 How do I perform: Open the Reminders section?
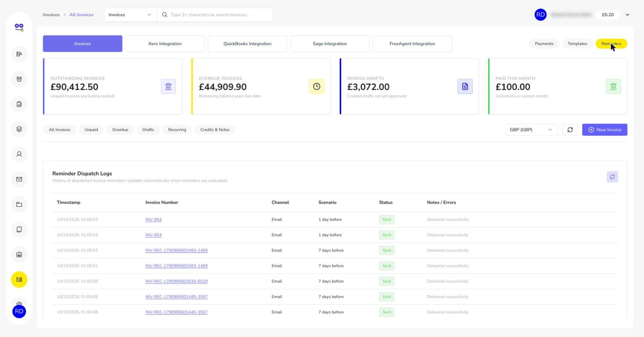(611, 43)
